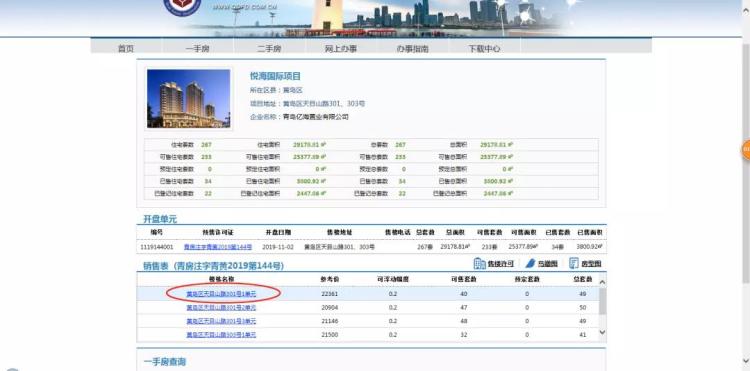Open the 鸟瞰图 aerial view icon
Screen dimensions: 750x371
[x=530, y=263]
